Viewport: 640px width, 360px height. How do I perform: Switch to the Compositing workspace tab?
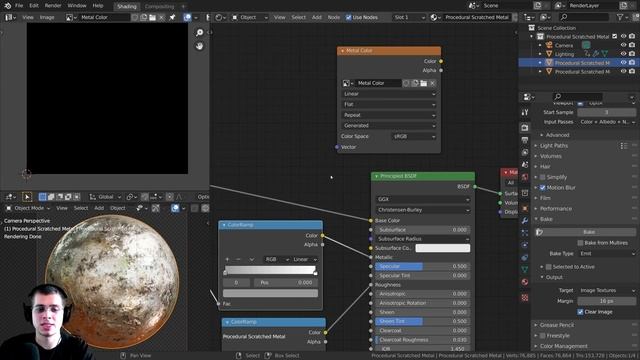[x=159, y=7]
